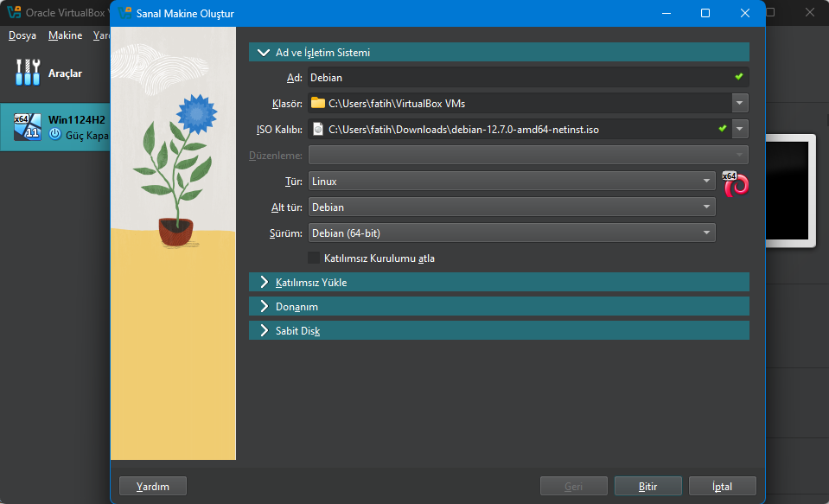The image size is (829, 504).
Task: Click the Ad name input field
Action: [x=519, y=77]
